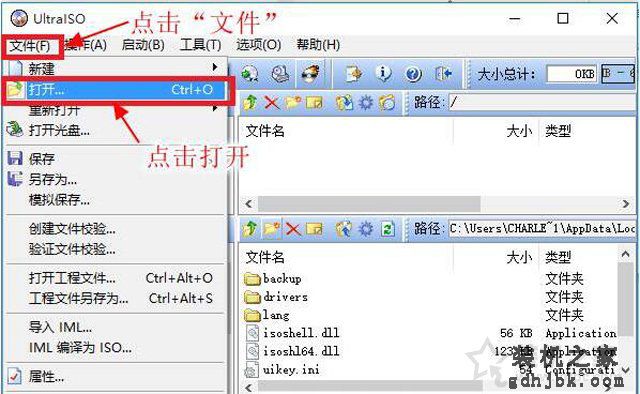Viewport: 640px width, 394px height.
Task: Click down arrow of local pane vertical scrollbar
Action: tap(625, 370)
